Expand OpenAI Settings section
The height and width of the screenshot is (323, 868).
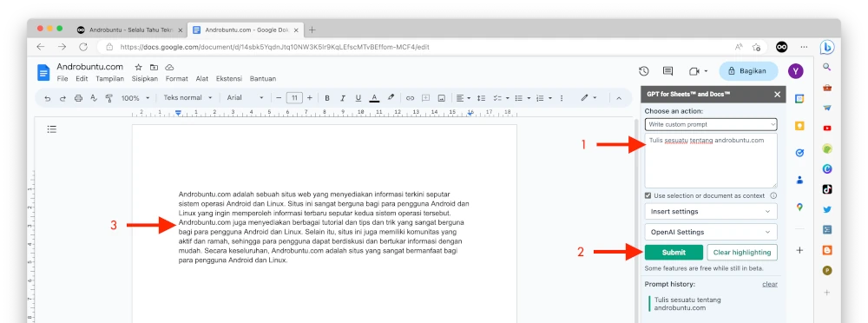711,232
